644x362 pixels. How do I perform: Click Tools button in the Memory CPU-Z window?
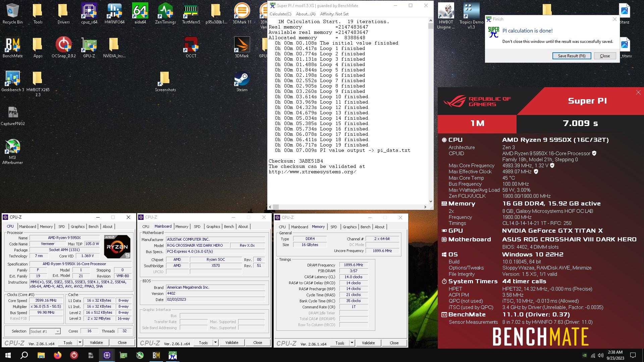point(340,343)
